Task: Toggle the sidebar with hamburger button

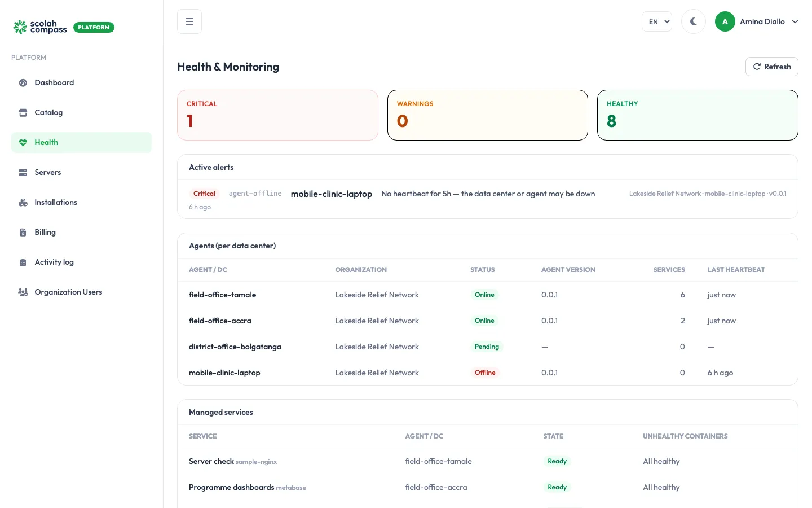Action: pos(189,21)
